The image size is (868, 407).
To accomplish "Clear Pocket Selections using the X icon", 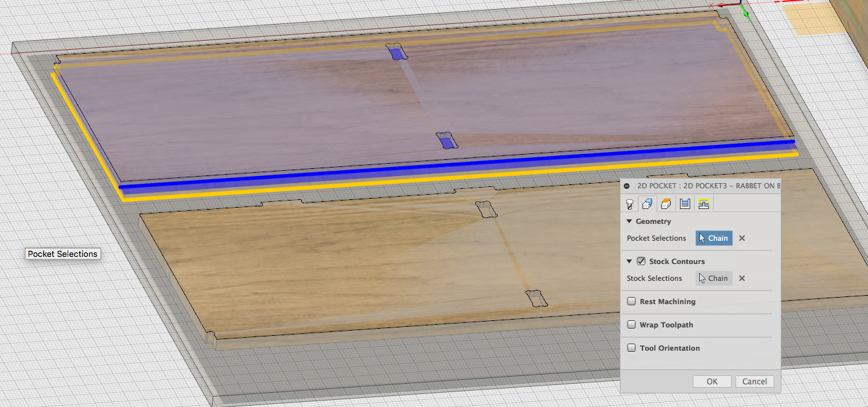I will click(741, 238).
